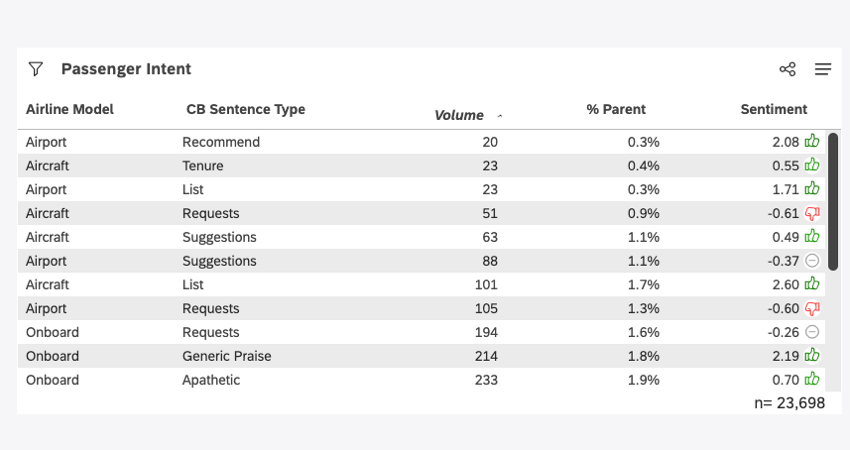Click Generic Praise sentence type cell
The width and height of the screenshot is (850, 450).
(x=227, y=356)
